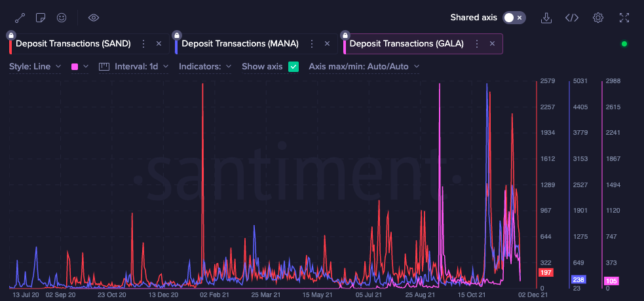Click the lock icon on MANA metric
The width and height of the screenshot is (644, 301).
pos(177,35)
